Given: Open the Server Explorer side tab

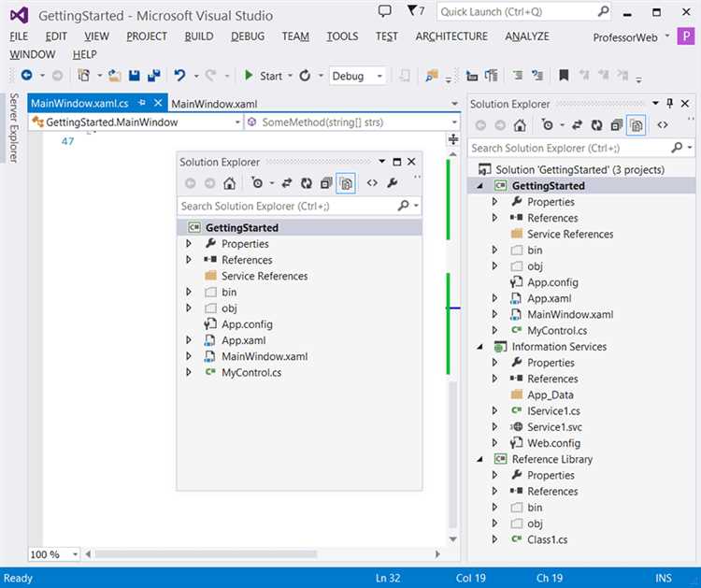Looking at the screenshot, I should point(14,128).
